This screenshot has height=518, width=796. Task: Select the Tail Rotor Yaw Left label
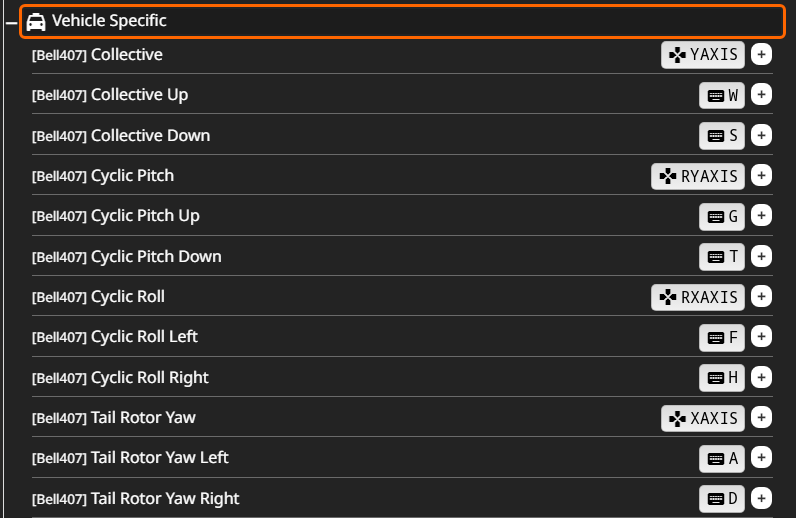pos(159,458)
